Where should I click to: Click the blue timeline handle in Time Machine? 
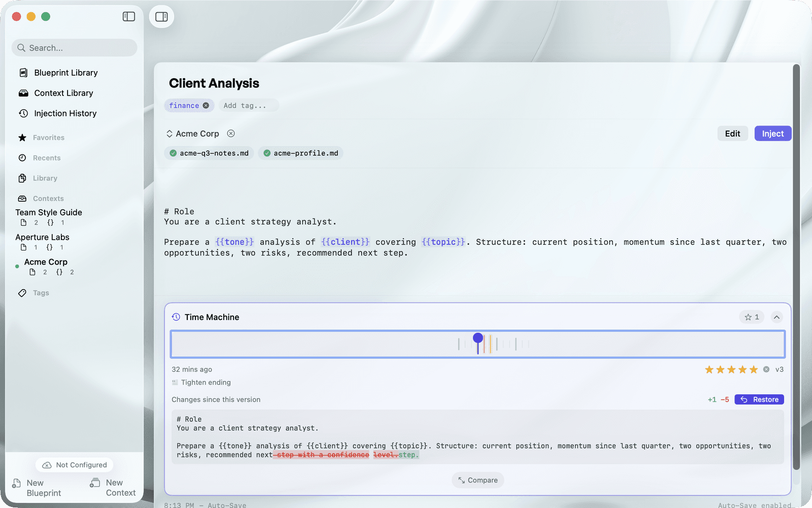478,338
